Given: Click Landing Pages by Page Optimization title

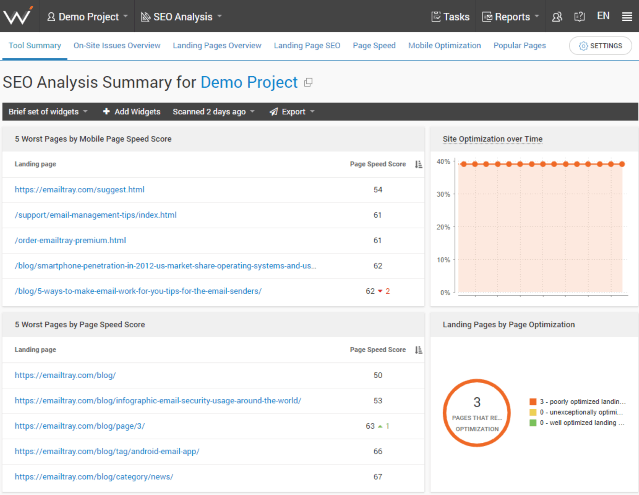Looking at the screenshot, I should pyautogui.click(x=509, y=325).
